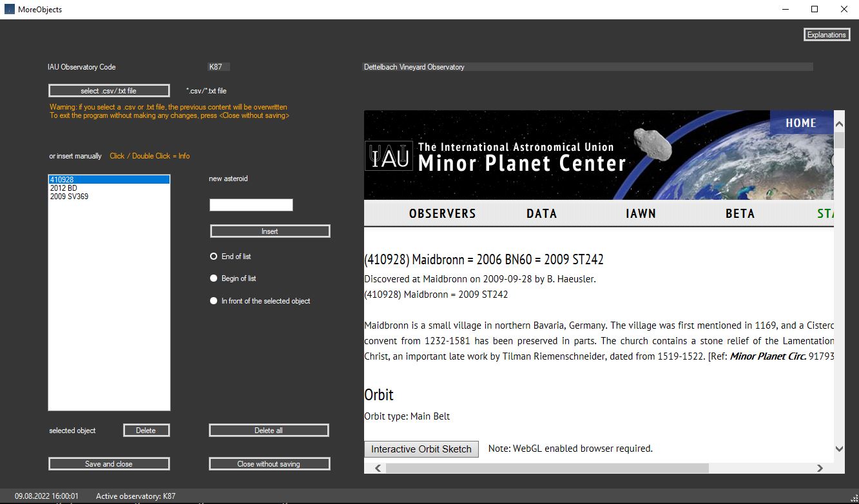The width and height of the screenshot is (859, 504).
Task: Click the IAU Observatory Code field K87
Action: (x=219, y=67)
